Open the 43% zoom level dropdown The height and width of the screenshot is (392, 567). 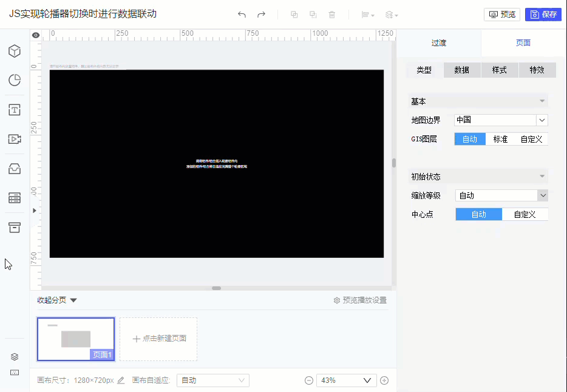pos(347,380)
